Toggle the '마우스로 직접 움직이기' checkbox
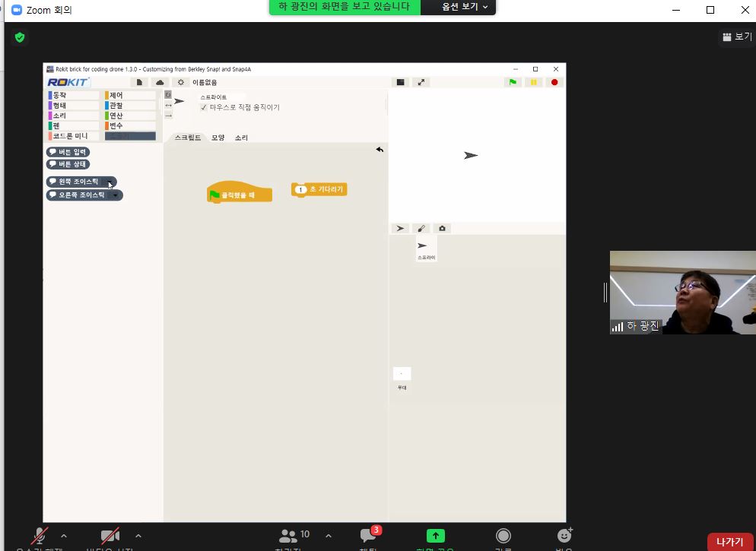Viewport: 756px width, 551px height. point(204,108)
